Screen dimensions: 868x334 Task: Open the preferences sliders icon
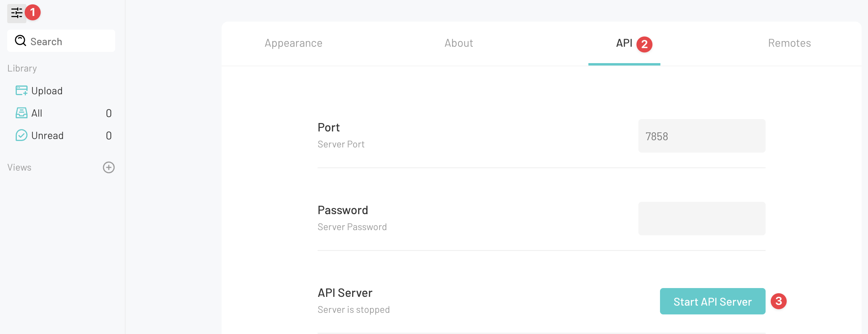[x=16, y=13]
